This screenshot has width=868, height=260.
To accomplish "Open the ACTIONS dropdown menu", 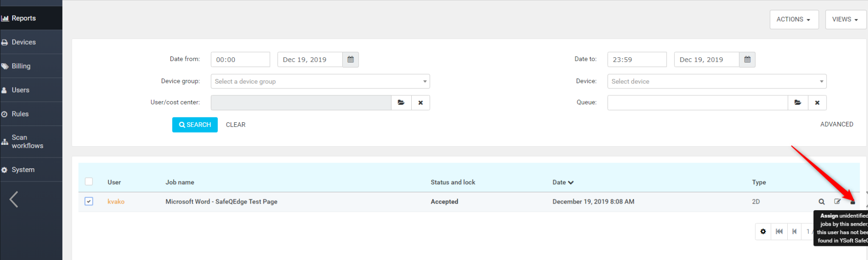I will 794,19.
